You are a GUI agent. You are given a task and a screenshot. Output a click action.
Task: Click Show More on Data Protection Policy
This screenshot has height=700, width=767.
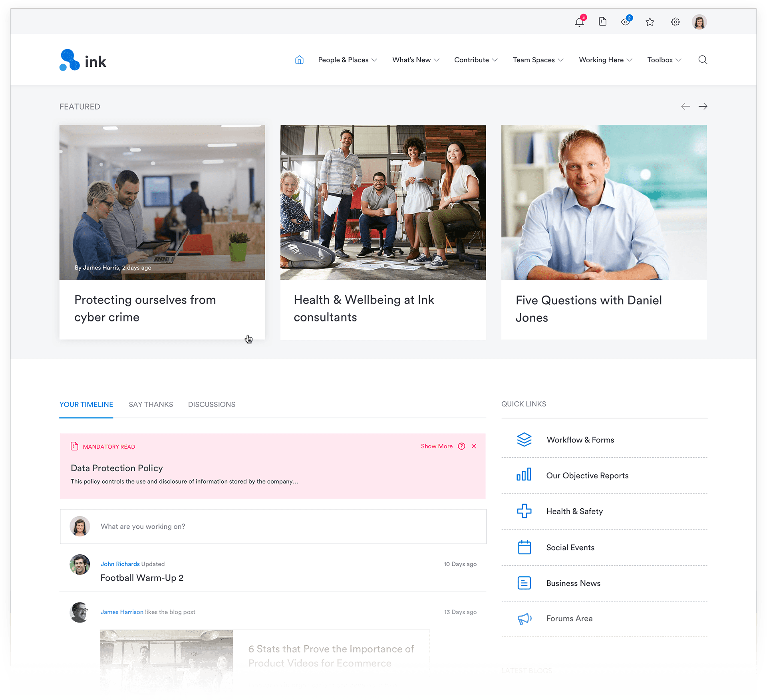[x=436, y=446]
